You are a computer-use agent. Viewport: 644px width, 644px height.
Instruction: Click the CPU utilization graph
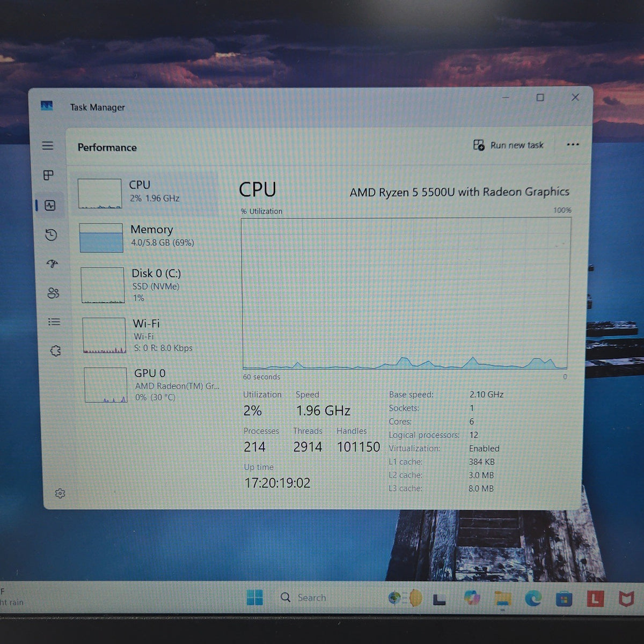(x=405, y=294)
